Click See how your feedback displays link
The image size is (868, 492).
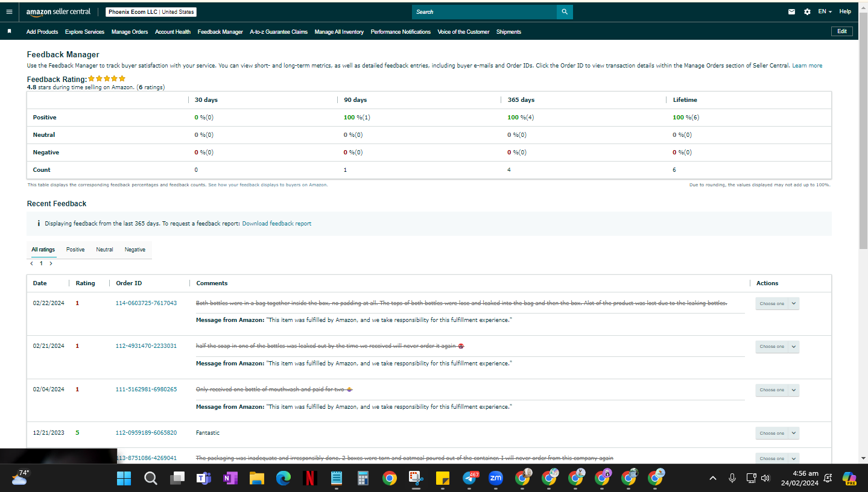pyautogui.click(x=268, y=185)
